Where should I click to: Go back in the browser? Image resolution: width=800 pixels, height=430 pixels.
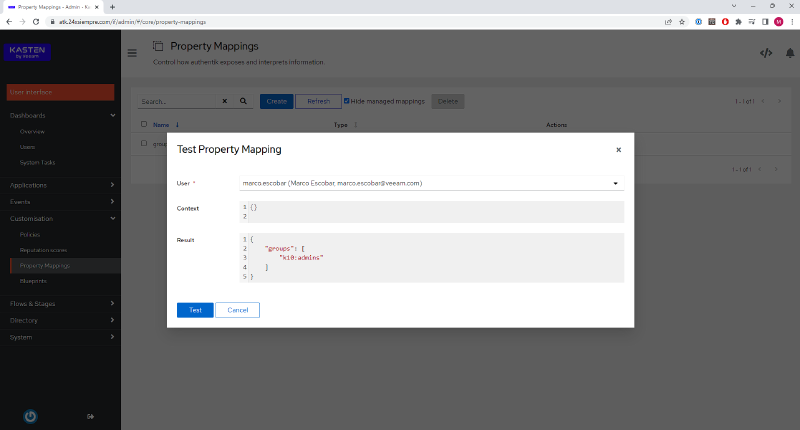(9, 22)
